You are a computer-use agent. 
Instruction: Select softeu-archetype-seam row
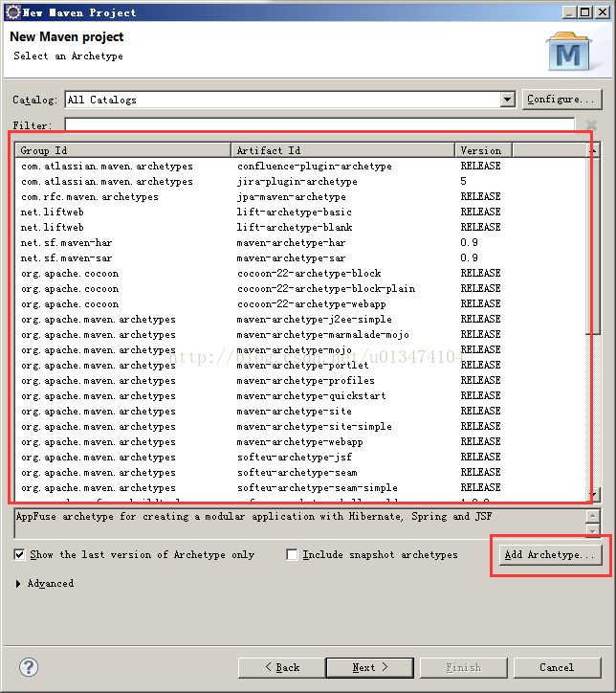301,473
